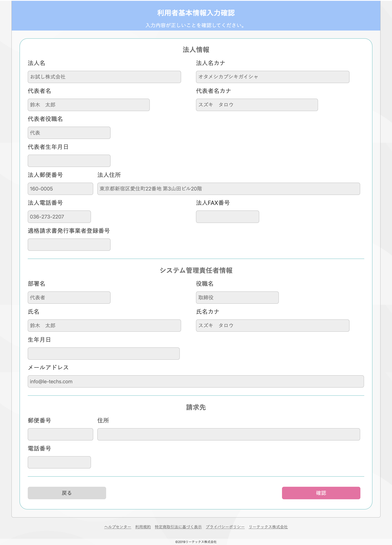Click the 法人郵便番号 field 160-0005

(60, 189)
